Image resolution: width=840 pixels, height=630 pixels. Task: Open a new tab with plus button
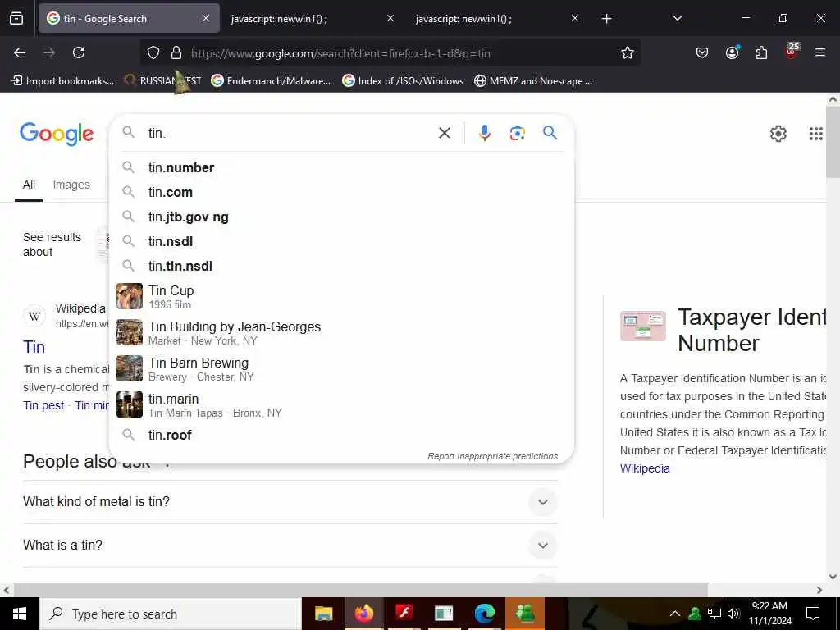(x=606, y=19)
